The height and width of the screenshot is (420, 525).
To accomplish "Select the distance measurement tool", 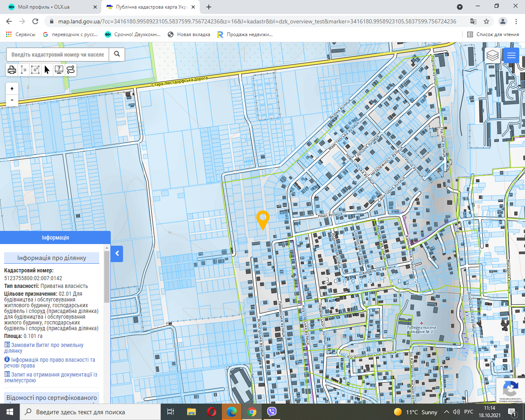I will 24,70.
